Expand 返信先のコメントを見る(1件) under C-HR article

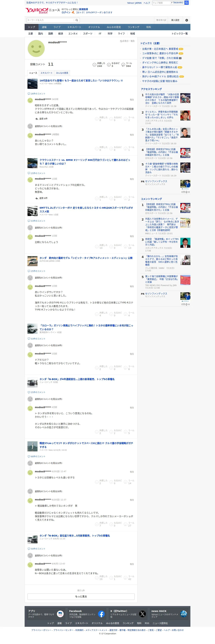click(48, 228)
